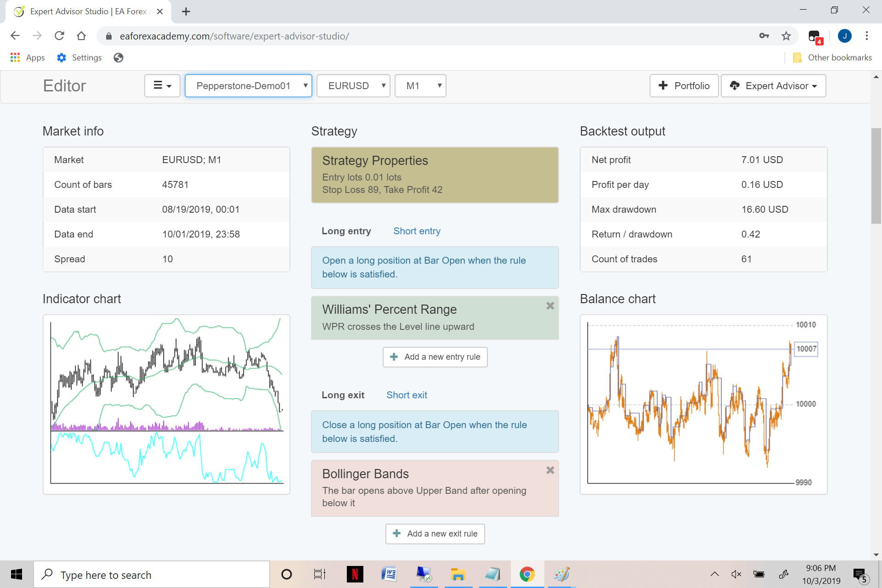This screenshot has width=882, height=588.
Task: Switch to the Short exit tab
Action: [407, 395]
